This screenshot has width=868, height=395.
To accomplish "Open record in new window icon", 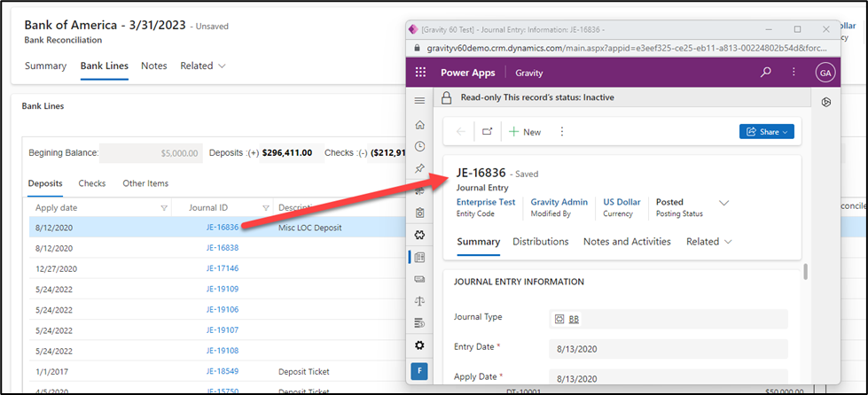I will pos(487,132).
